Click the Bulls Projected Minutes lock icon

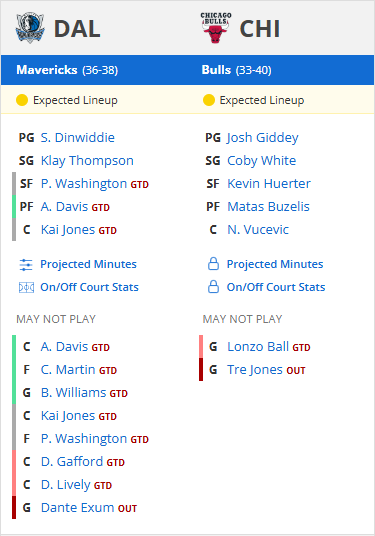(x=213, y=264)
